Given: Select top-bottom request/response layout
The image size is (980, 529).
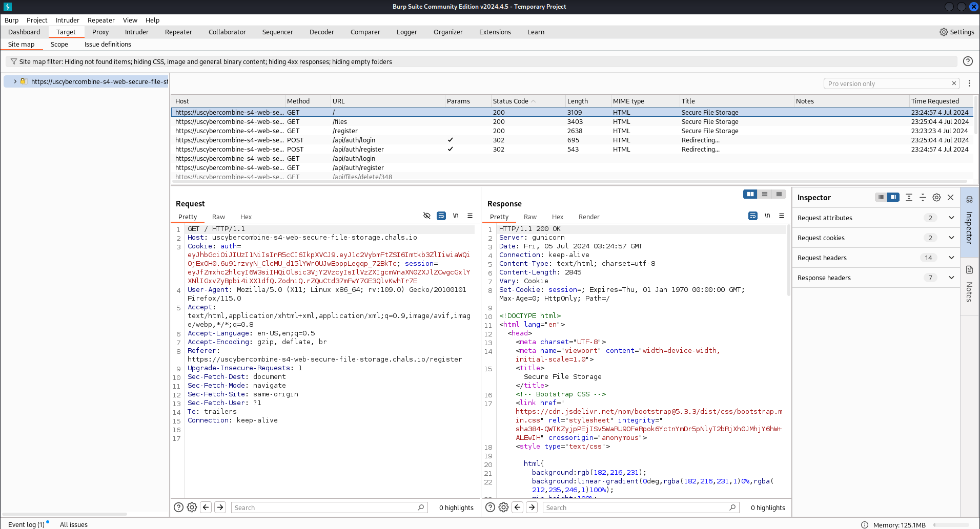Looking at the screenshot, I should [765, 194].
